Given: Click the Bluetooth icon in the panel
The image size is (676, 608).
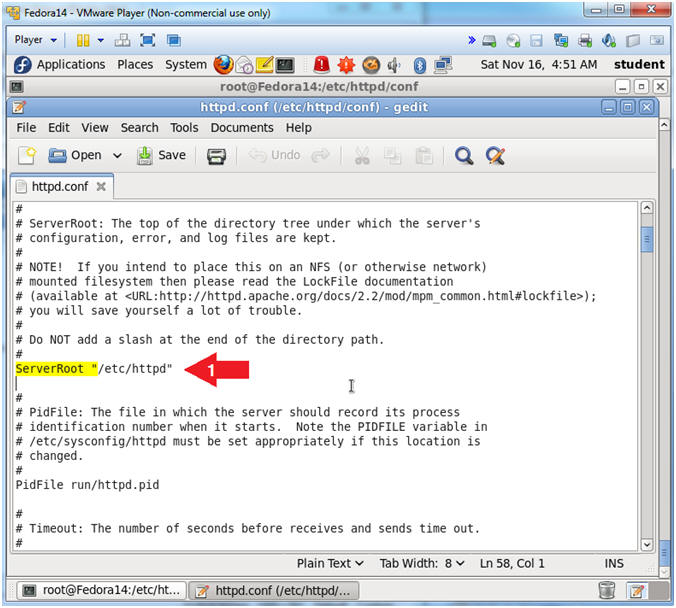Looking at the screenshot, I should coord(419,65).
